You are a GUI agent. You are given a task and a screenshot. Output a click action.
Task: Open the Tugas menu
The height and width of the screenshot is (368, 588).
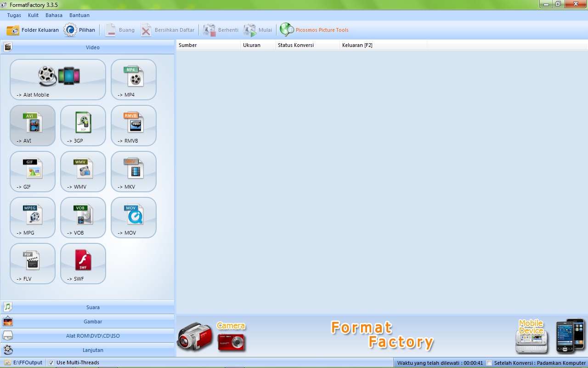[14, 15]
